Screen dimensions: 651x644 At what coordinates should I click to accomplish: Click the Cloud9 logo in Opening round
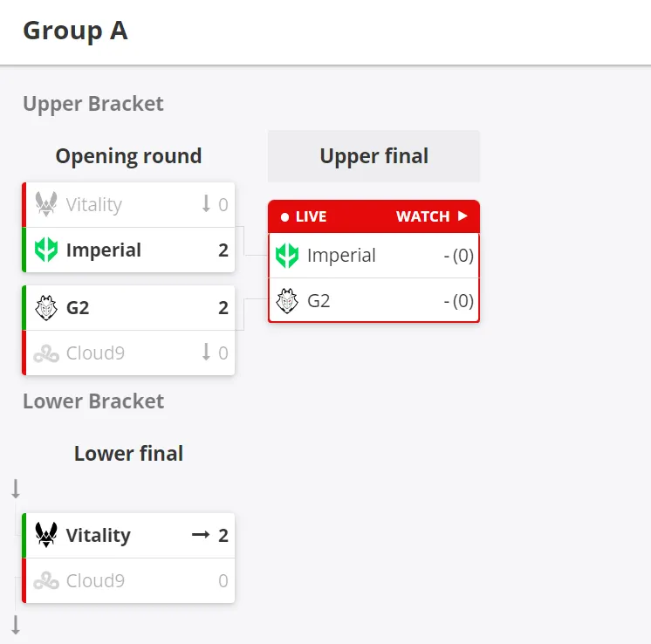46,353
